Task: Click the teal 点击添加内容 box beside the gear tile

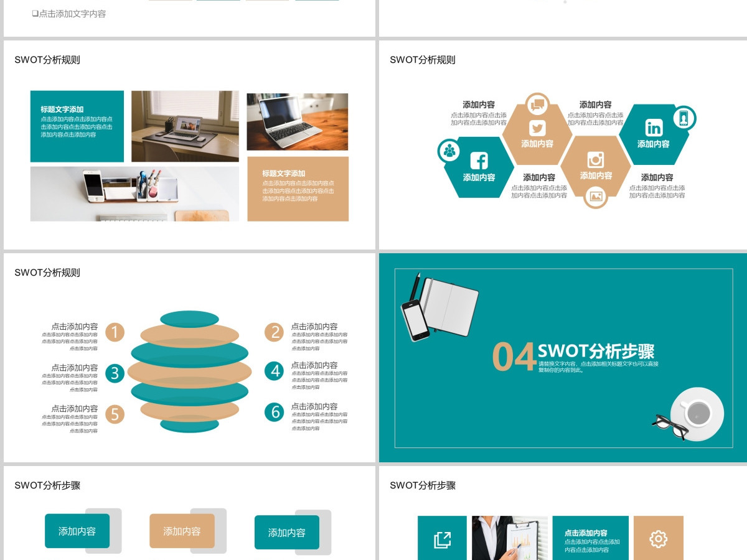Action: click(x=590, y=538)
